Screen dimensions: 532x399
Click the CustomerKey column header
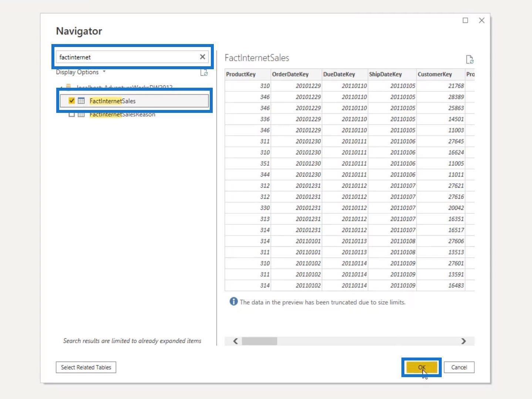point(441,74)
